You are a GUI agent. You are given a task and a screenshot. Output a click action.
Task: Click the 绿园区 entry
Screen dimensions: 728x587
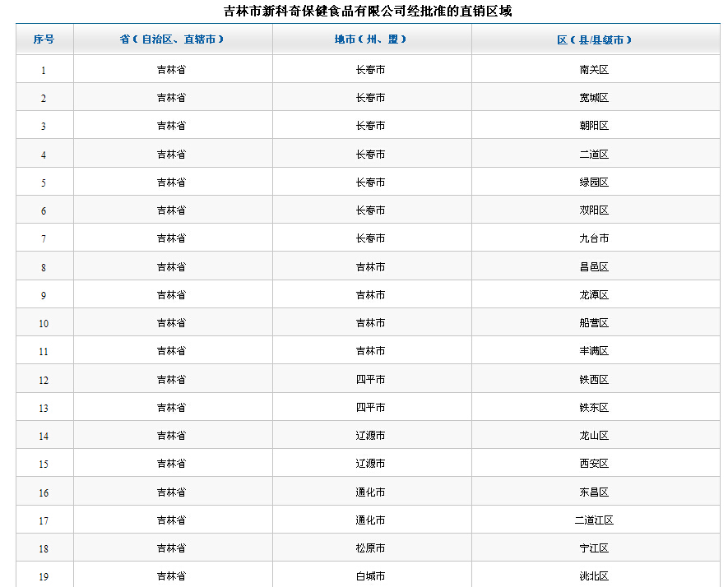[x=594, y=183]
